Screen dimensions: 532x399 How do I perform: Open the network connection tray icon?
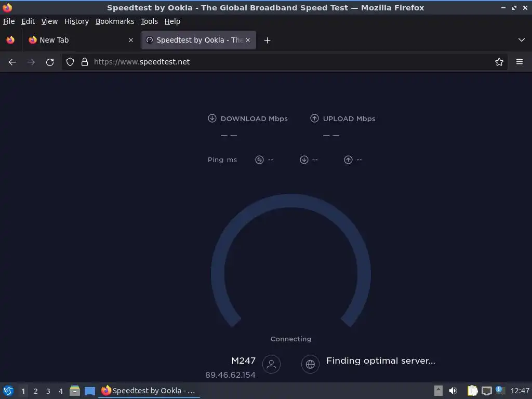pos(487,391)
